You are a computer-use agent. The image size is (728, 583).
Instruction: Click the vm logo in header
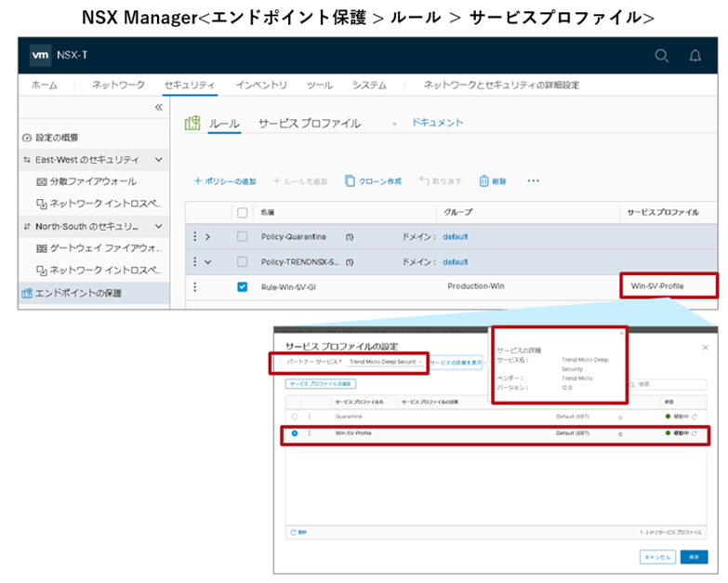pyautogui.click(x=40, y=56)
